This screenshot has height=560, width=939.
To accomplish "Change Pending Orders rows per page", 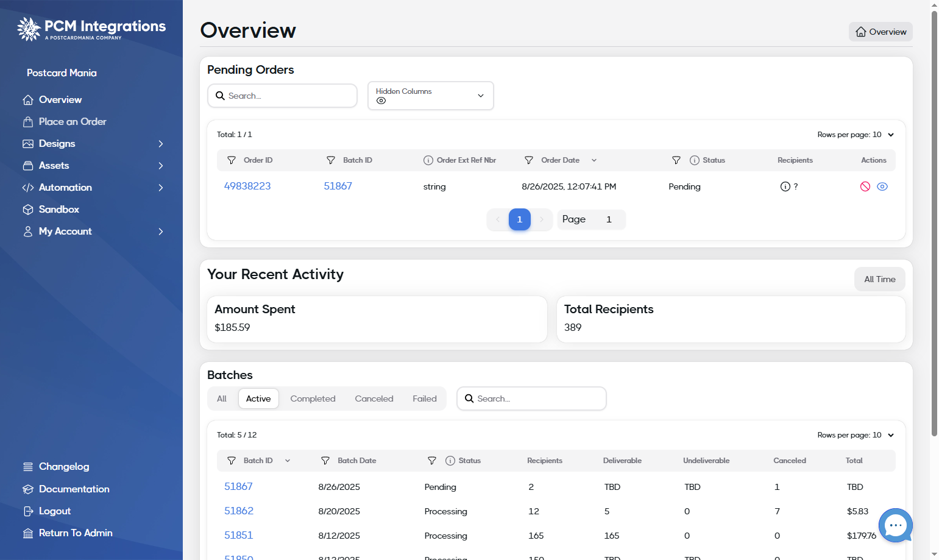I will [856, 135].
